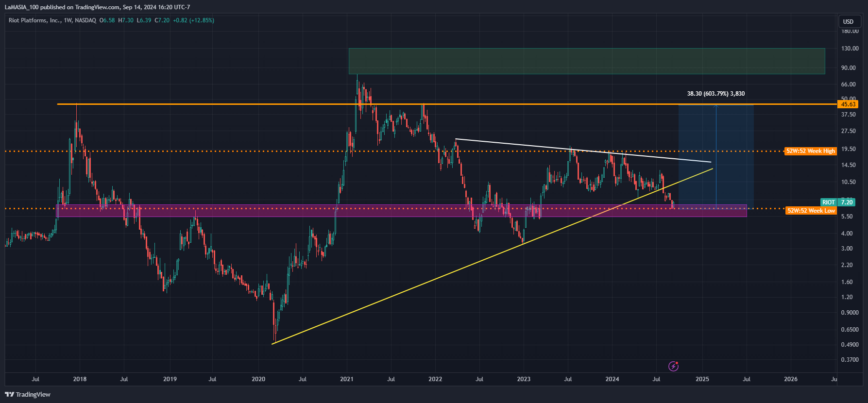The height and width of the screenshot is (403, 868).
Task: Click 0.6500 on the price axis
Action: pyautogui.click(x=850, y=330)
